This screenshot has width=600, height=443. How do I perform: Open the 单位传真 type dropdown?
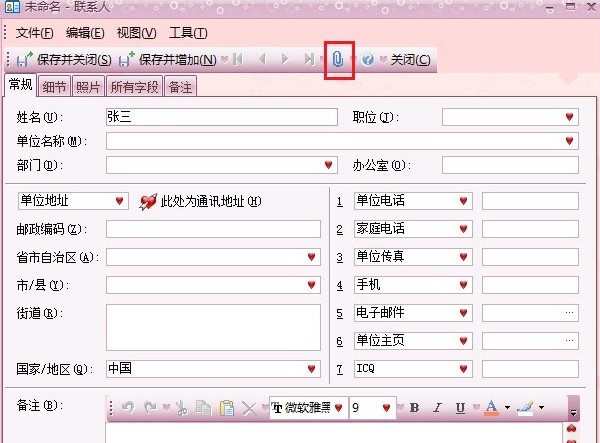tap(463, 257)
